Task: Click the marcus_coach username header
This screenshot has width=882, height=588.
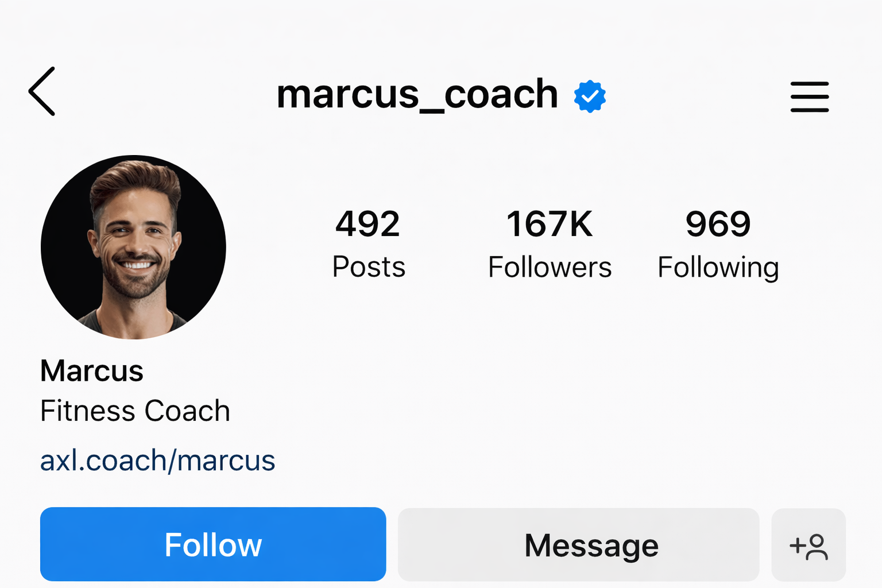Action: (417, 95)
